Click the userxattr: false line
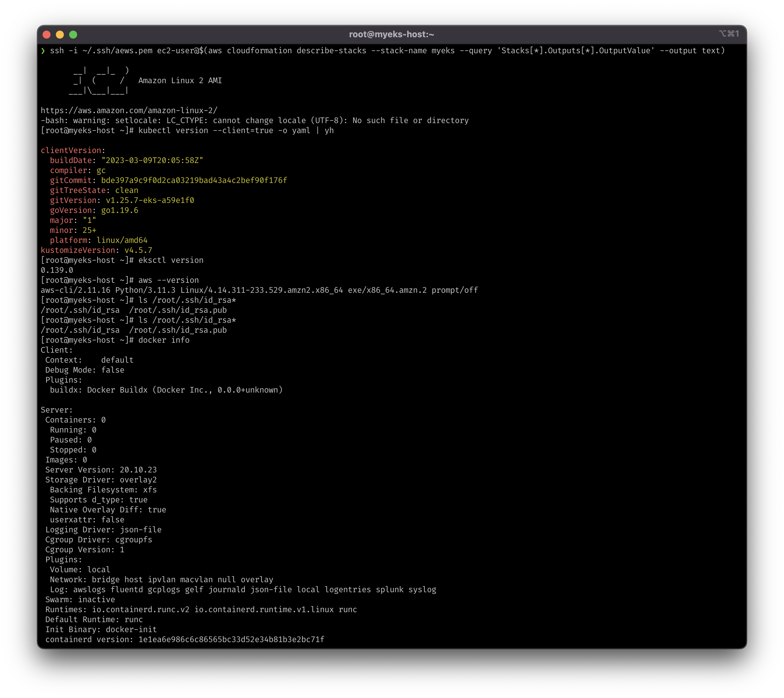The height and width of the screenshot is (698, 784). coord(87,520)
